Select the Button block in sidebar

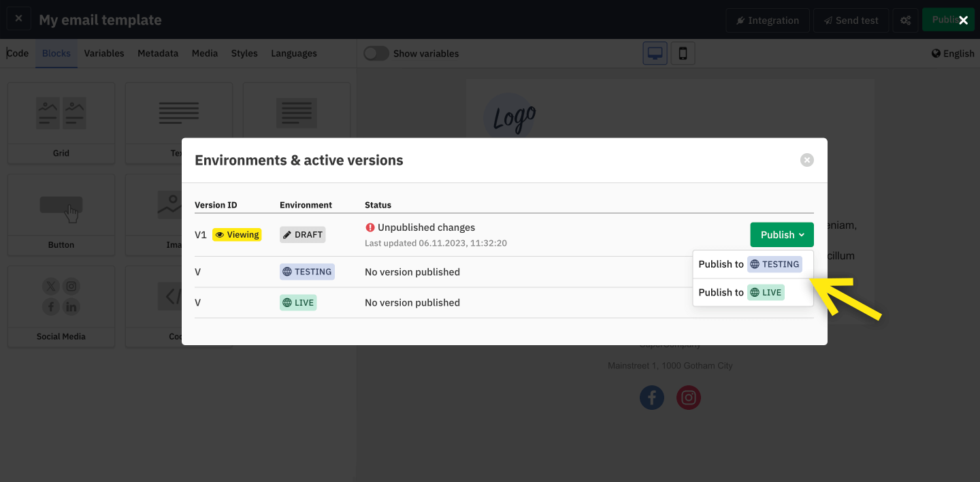[61, 214]
